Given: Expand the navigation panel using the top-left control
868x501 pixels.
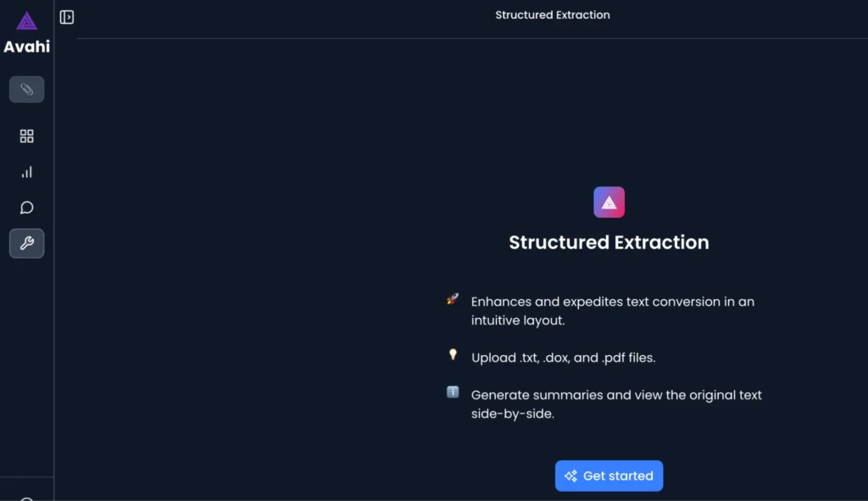Looking at the screenshot, I should coord(67,17).
